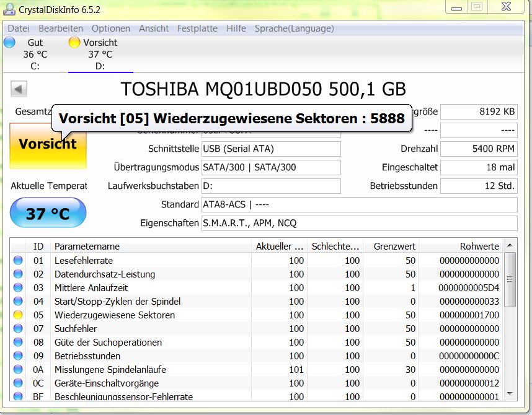Viewport: 532px width, 415px height.
Task: Click status orb of Geräte-Einschaltvorgänge row
Action: pyautogui.click(x=18, y=383)
